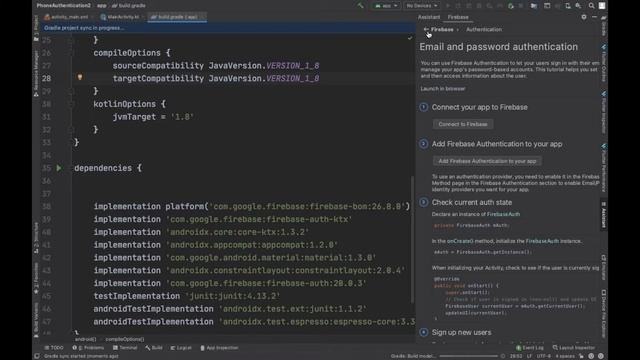Click the Gradle Build model progress bar
The height and width of the screenshot is (360, 640).
469,356
